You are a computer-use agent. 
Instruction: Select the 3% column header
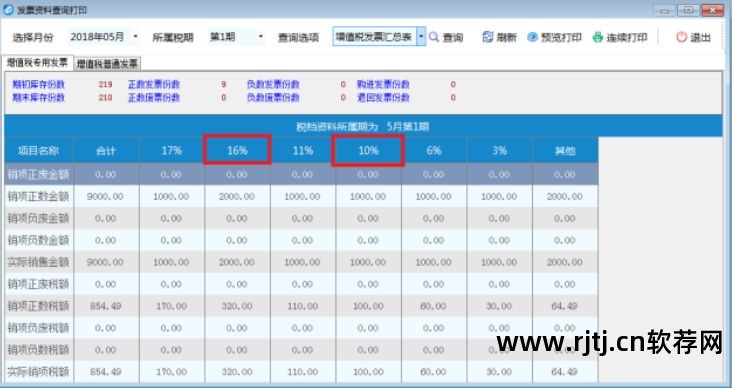tap(499, 151)
